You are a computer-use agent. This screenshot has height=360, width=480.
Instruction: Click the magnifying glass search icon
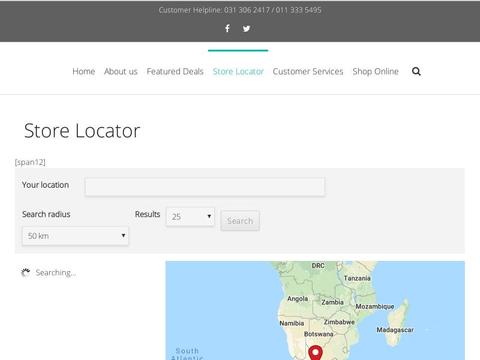pos(416,71)
